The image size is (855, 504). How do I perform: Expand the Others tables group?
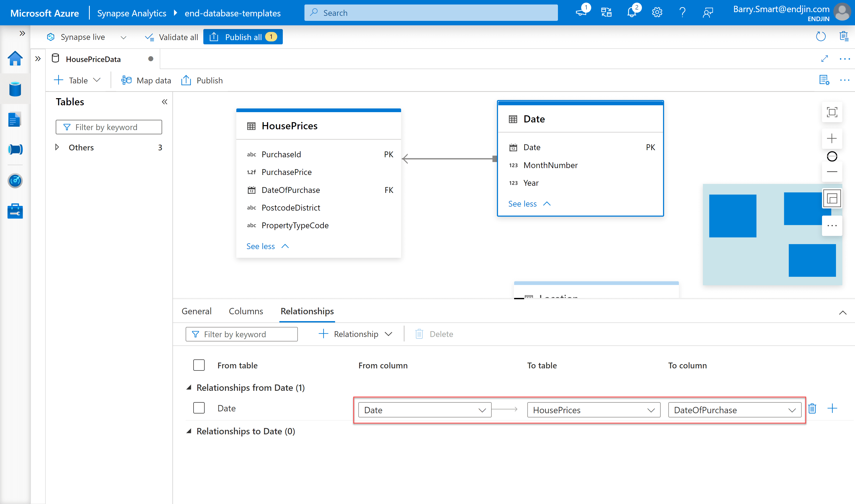[57, 147]
